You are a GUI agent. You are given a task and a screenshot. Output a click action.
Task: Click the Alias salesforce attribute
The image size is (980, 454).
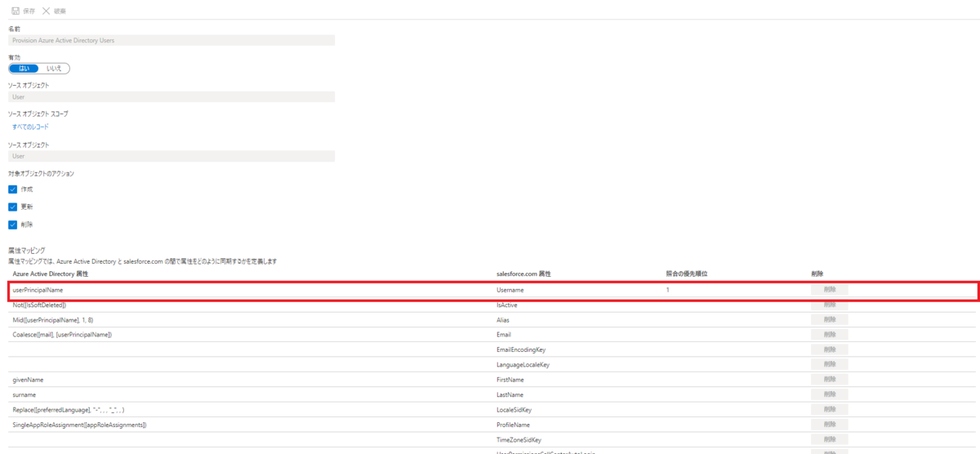point(503,319)
